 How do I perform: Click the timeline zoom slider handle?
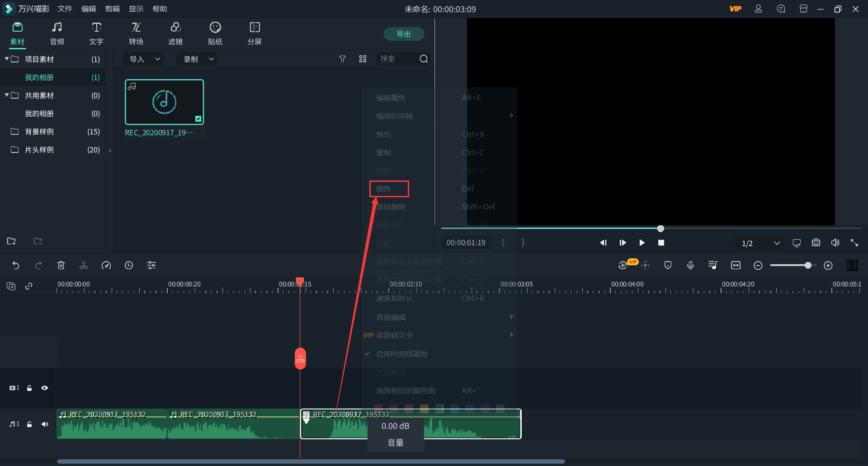click(x=807, y=266)
